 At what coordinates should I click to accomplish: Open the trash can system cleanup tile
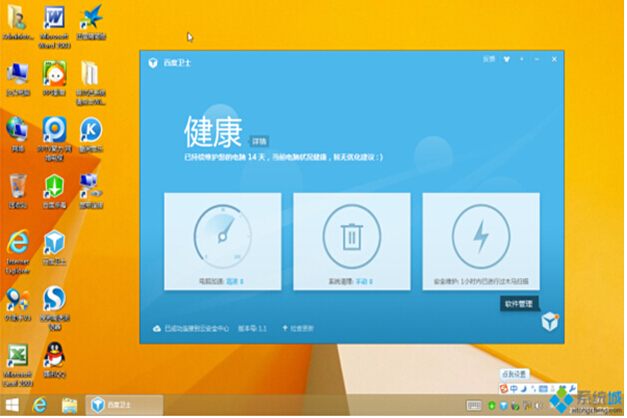[x=351, y=238]
